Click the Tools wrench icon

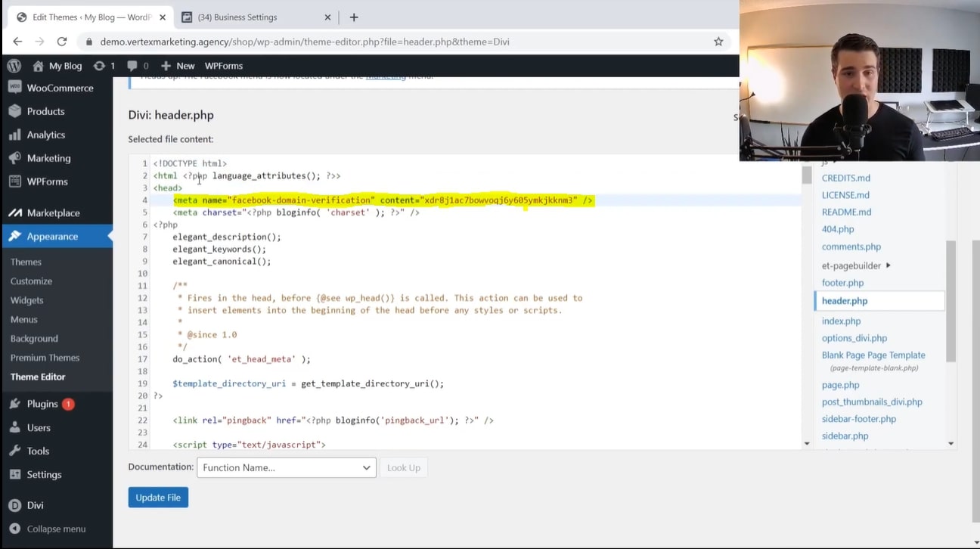(x=14, y=451)
